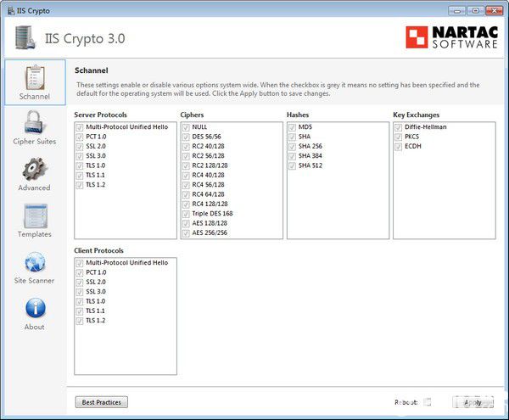Viewport: 509px width, 420px height.
Task: Toggle the NULL cipher checkbox
Action: tap(186, 127)
